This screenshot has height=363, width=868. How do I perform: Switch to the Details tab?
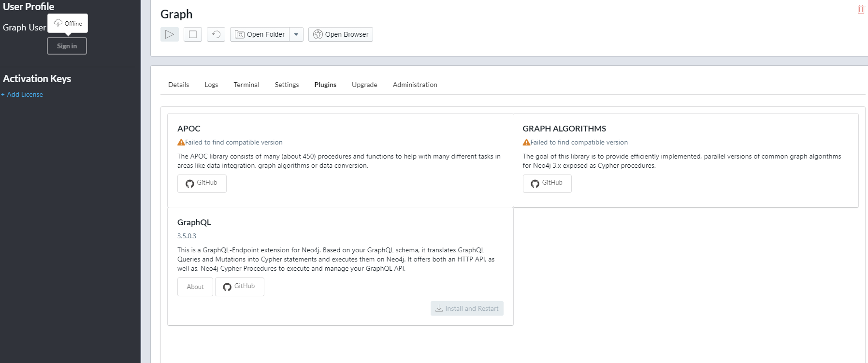[x=178, y=85]
